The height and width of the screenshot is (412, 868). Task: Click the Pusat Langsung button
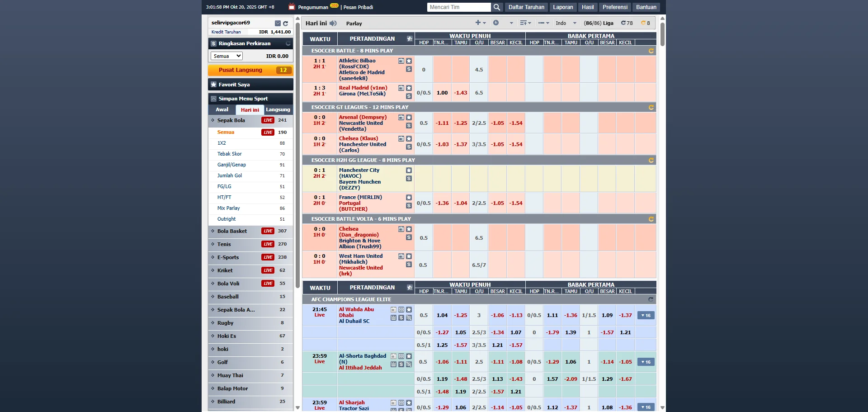tap(250, 70)
